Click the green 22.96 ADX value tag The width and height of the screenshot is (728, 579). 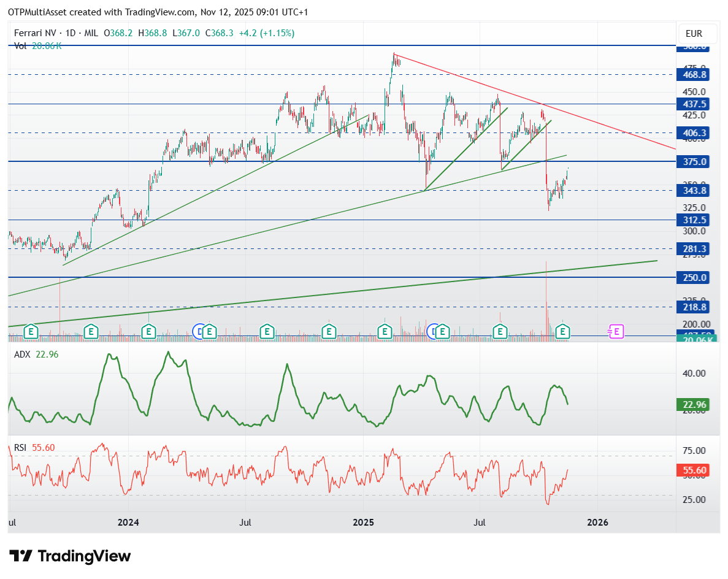(694, 404)
